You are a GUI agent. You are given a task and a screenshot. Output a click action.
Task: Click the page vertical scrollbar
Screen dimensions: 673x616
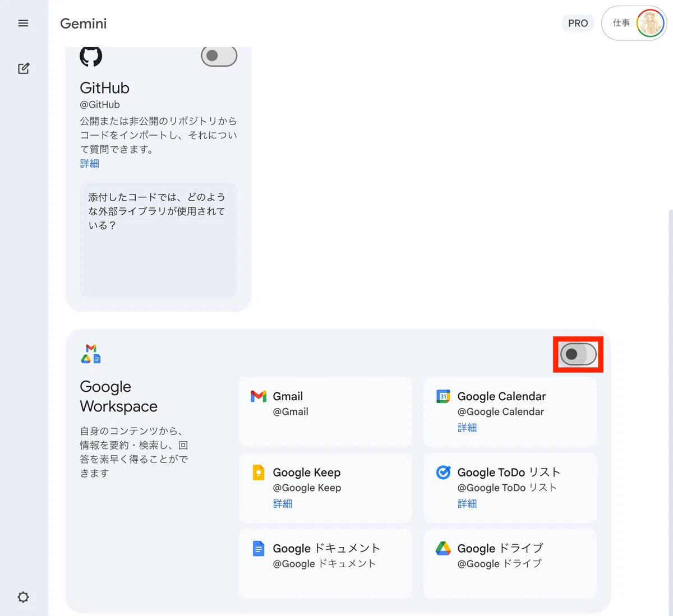pyautogui.click(x=671, y=413)
